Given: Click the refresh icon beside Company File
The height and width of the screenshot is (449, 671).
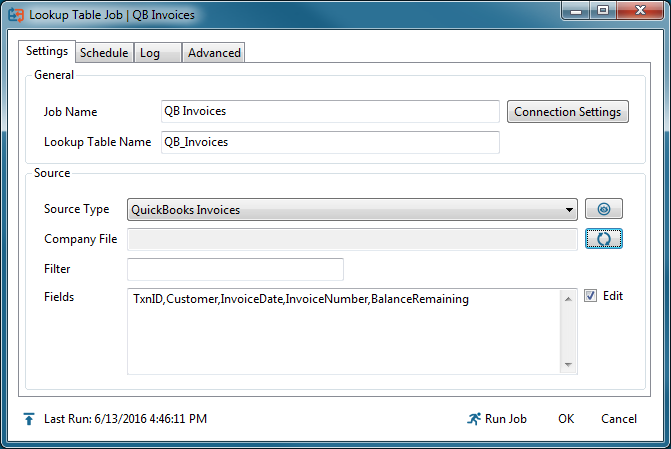Looking at the screenshot, I should click(x=603, y=239).
